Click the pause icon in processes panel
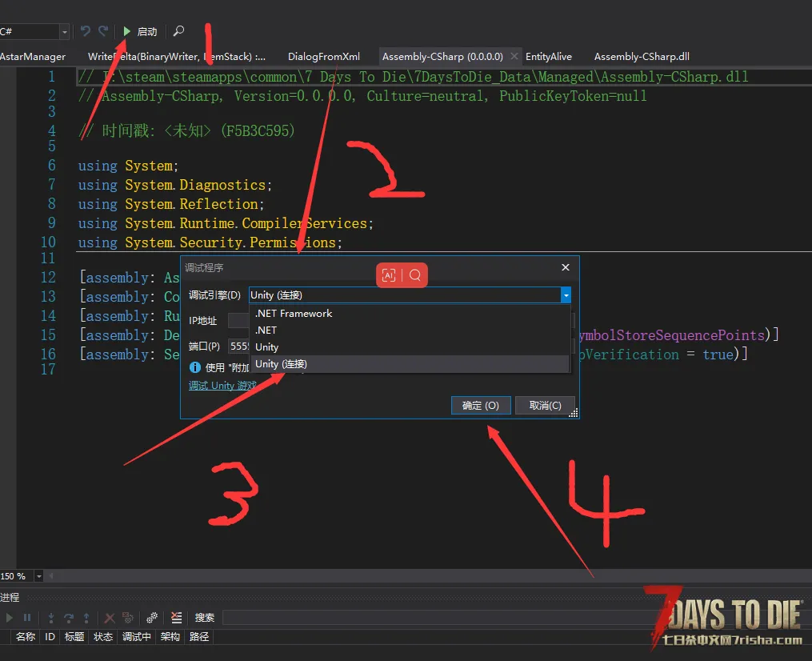The height and width of the screenshot is (661, 812). point(27,618)
